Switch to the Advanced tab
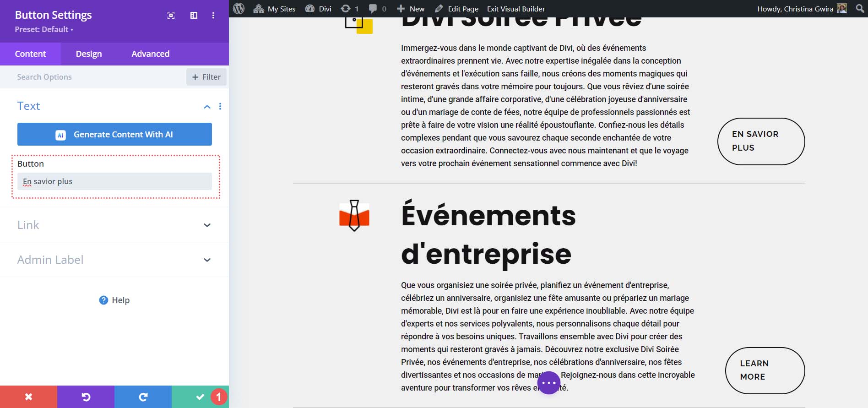This screenshot has width=868, height=408. (x=150, y=54)
